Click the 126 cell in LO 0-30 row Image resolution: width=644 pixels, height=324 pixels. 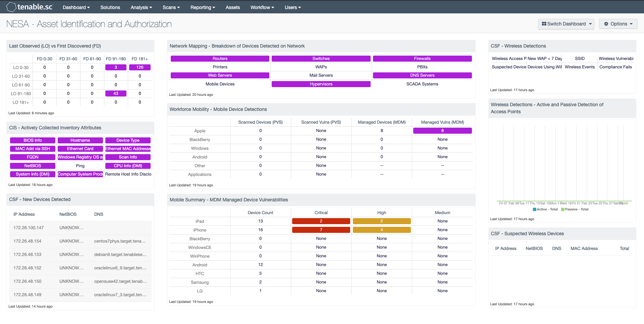click(140, 67)
